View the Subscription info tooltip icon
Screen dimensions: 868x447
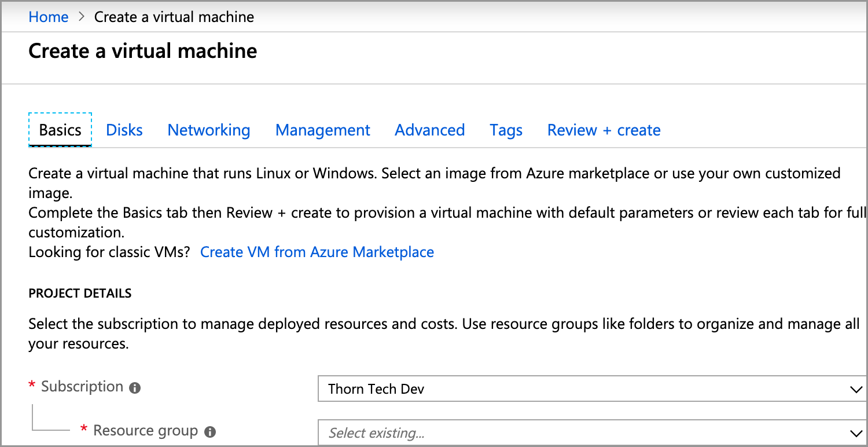click(134, 387)
